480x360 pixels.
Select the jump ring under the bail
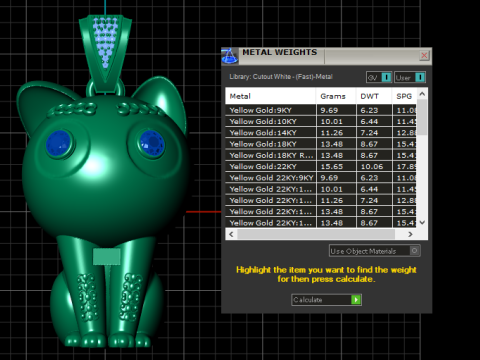[x=105, y=88]
